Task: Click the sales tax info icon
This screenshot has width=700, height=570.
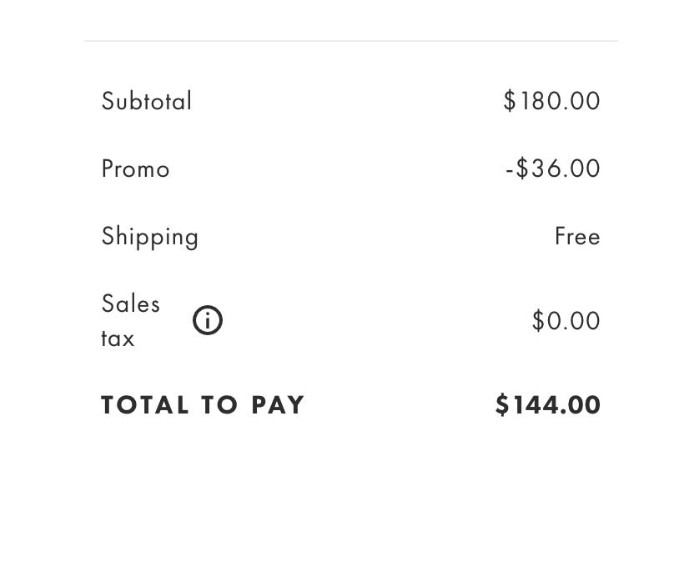Action: point(207,320)
